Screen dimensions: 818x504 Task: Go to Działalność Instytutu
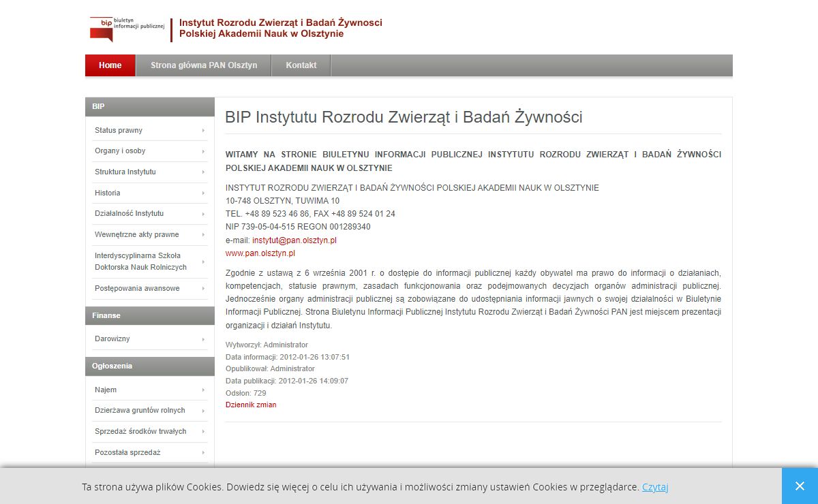[x=150, y=213]
